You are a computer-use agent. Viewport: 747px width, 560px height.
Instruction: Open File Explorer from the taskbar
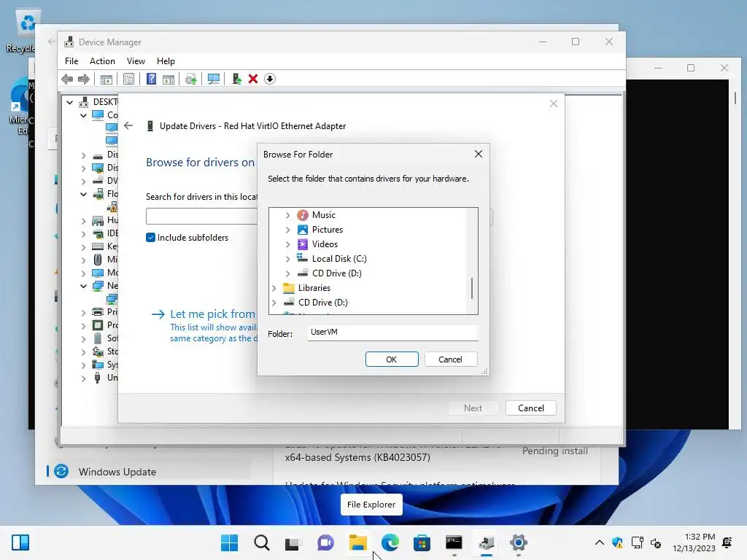pos(357,542)
